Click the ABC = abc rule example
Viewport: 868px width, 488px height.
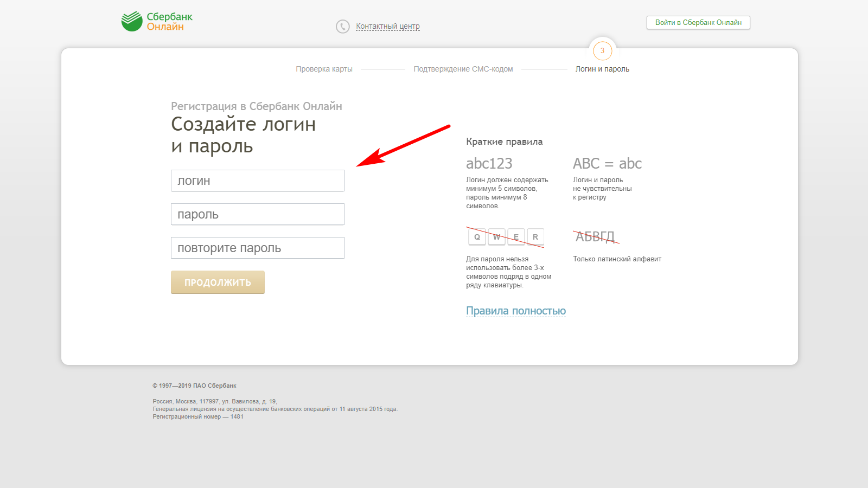(607, 163)
